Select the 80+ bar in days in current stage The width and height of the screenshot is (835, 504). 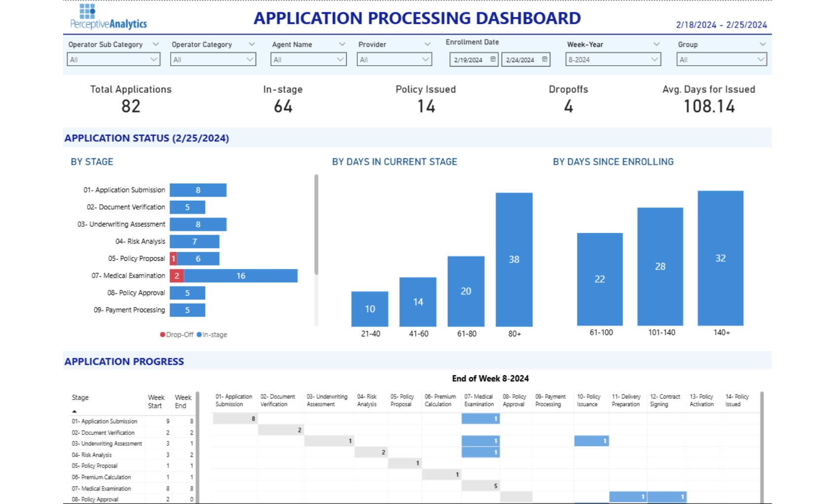click(x=514, y=259)
